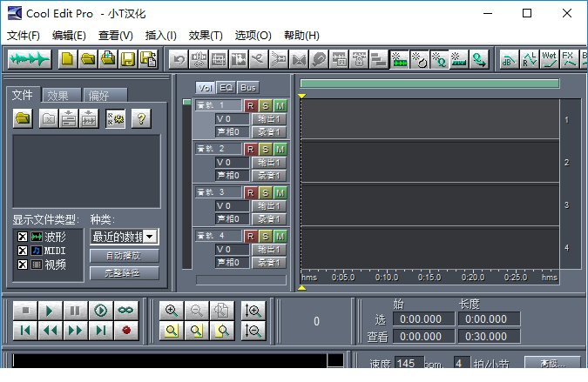This screenshot has width=588, height=382.
Task: Click the Undo arrow icon
Action: coord(179,59)
